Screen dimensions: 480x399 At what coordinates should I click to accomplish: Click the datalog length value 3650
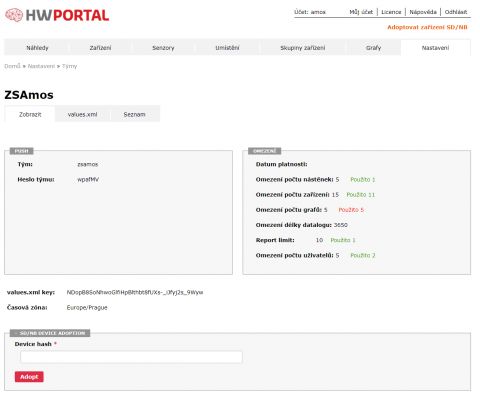point(341,225)
